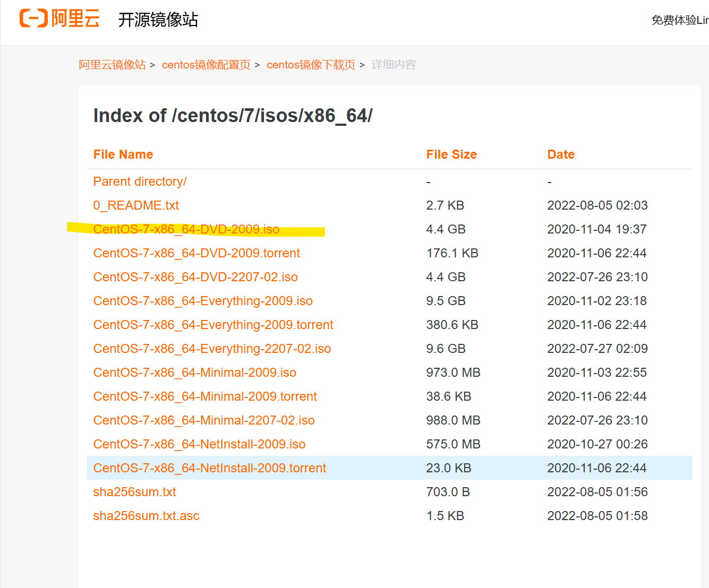Screen dimensions: 709x588
Task: Select date 2022-08-05 01:56
Action: pos(597,492)
